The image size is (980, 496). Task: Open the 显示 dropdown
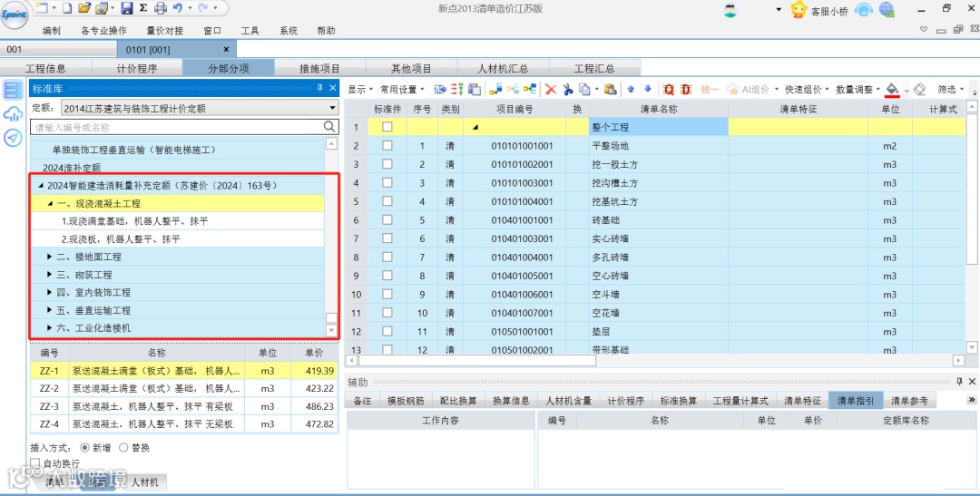click(360, 90)
